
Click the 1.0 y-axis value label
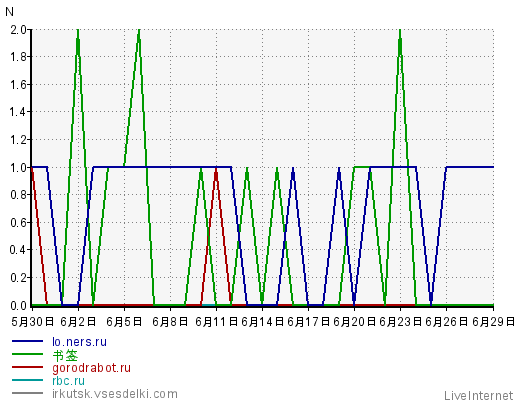click(x=18, y=167)
